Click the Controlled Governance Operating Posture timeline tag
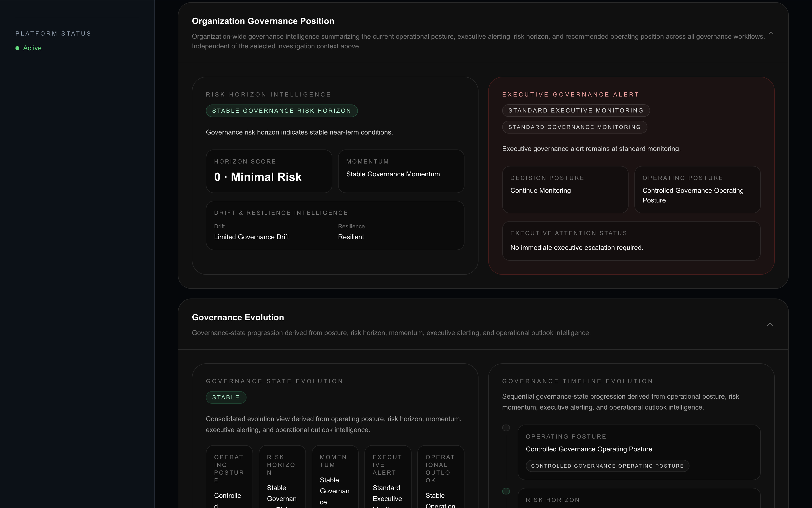The width and height of the screenshot is (812, 508). click(607, 466)
